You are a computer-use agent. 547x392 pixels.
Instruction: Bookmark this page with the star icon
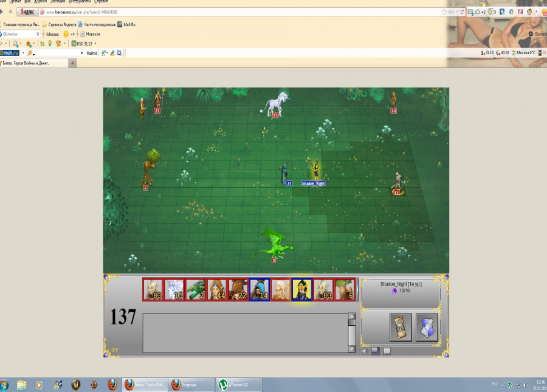click(444, 12)
